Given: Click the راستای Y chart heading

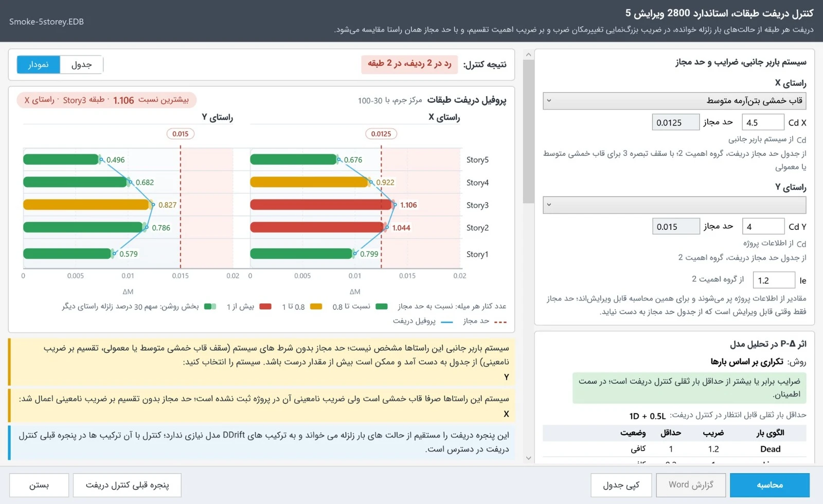Looking at the screenshot, I should [217, 117].
